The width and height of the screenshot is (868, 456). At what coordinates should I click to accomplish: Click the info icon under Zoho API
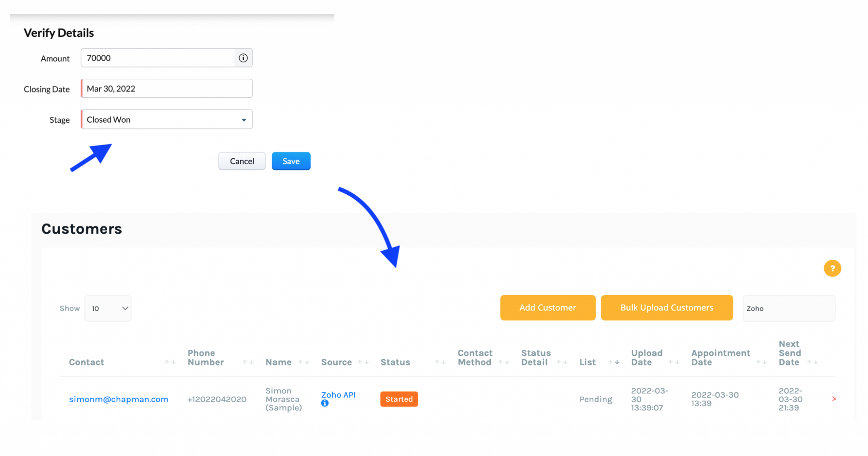point(325,403)
